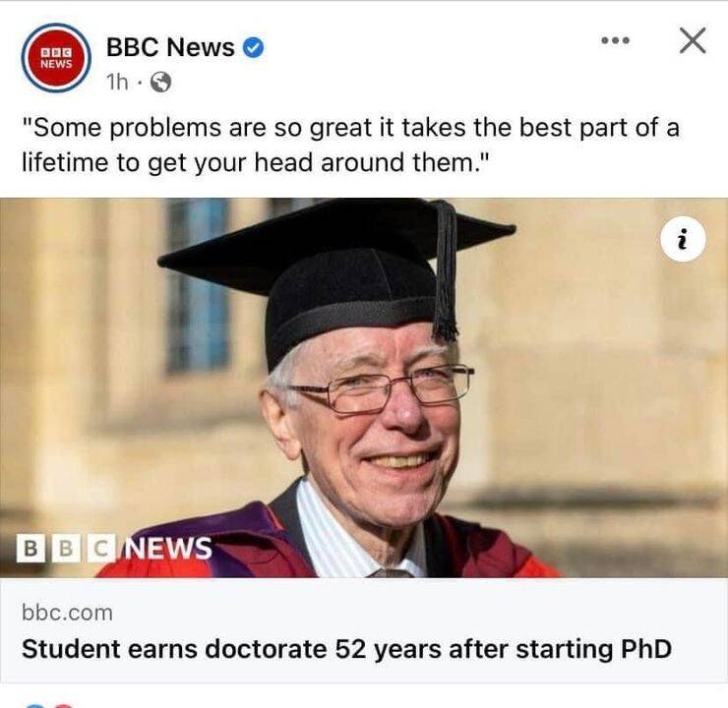Click the blurred window in photo background
The width and height of the screenshot is (728, 708).
tap(199, 285)
